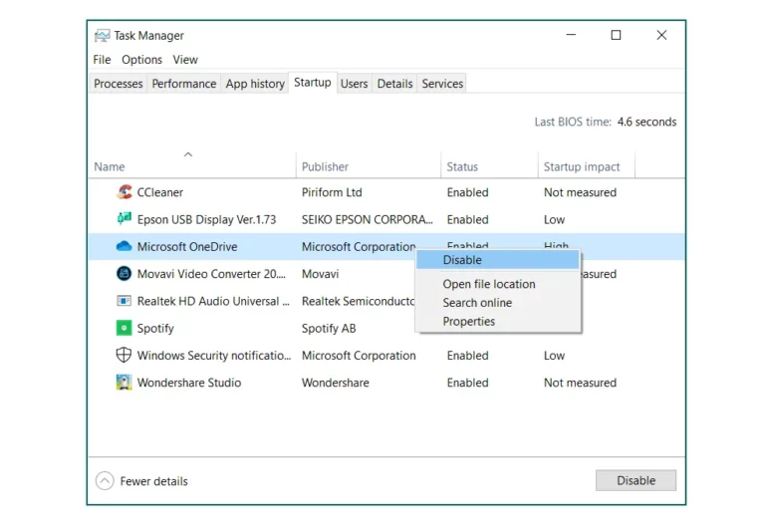765x532 pixels.
Task: Close the Task Manager window
Action: [661, 35]
